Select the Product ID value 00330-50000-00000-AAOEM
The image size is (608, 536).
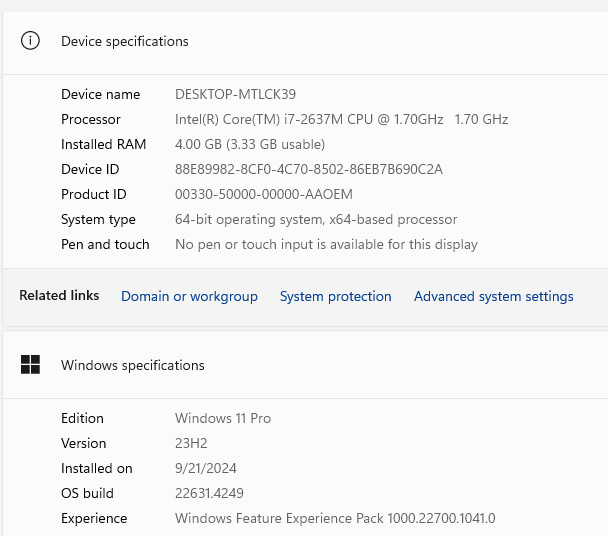click(x=264, y=194)
